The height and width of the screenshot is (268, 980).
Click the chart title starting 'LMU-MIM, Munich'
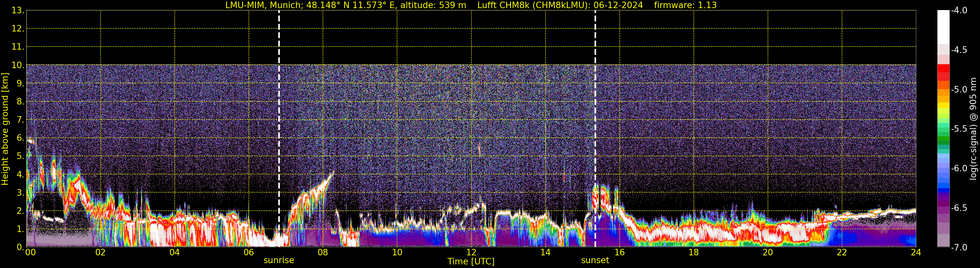(x=471, y=5)
